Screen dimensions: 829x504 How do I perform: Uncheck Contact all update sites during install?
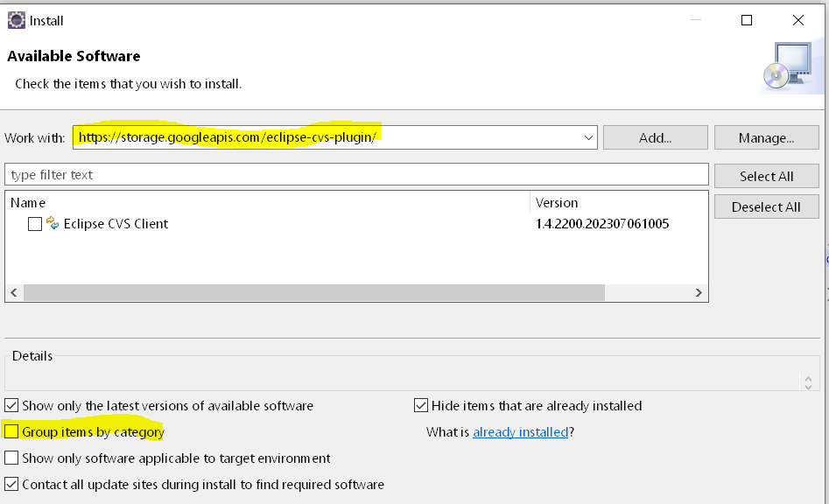11,484
